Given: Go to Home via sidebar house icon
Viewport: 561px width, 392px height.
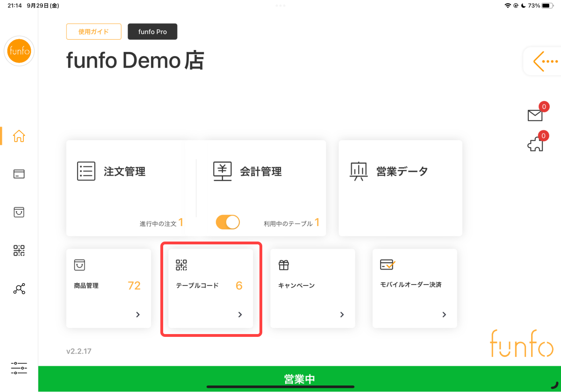Looking at the screenshot, I should [x=19, y=136].
